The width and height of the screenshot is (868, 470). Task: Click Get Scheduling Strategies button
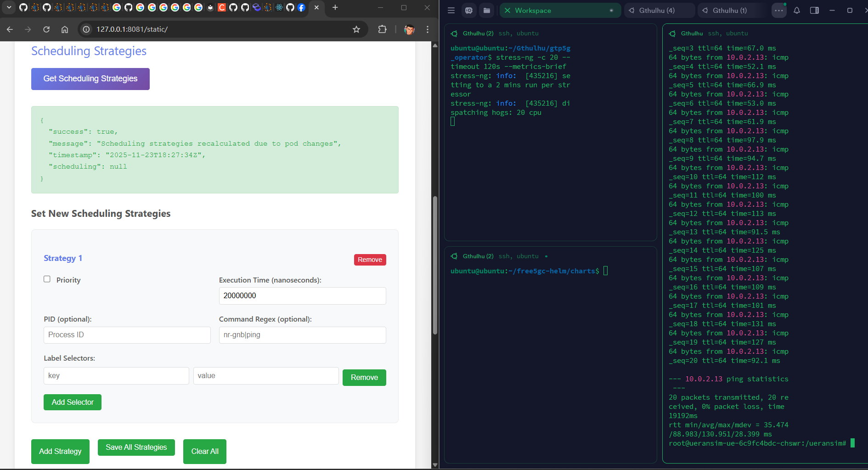pos(90,79)
